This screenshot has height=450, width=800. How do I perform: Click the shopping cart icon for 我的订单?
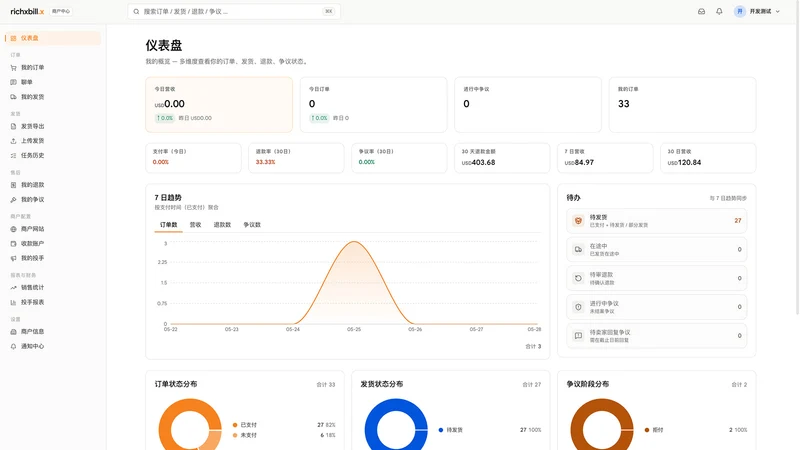13,67
